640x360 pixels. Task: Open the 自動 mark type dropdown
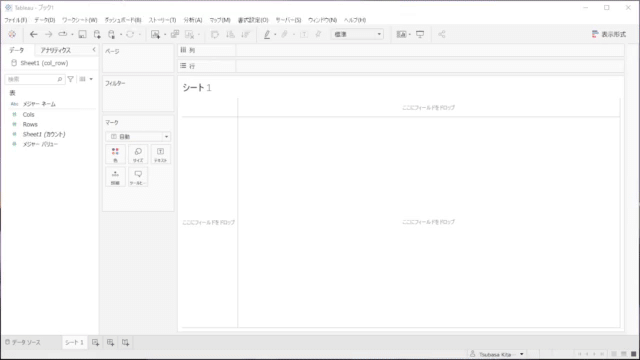(x=138, y=136)
